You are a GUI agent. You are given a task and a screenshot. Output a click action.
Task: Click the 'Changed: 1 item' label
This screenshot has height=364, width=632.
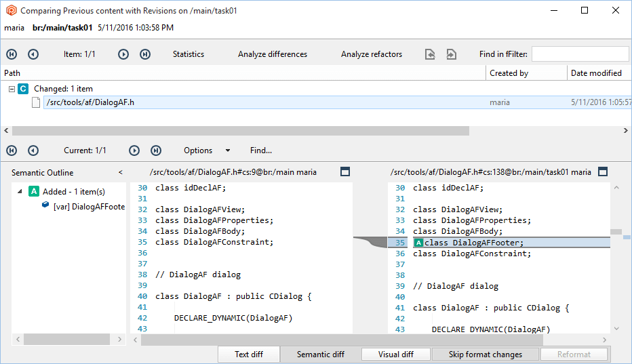63,89
